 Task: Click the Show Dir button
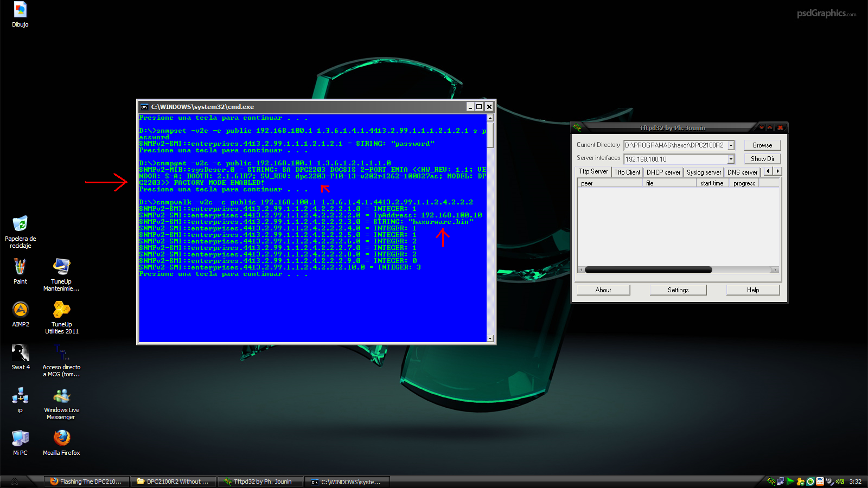coord(762,159)
